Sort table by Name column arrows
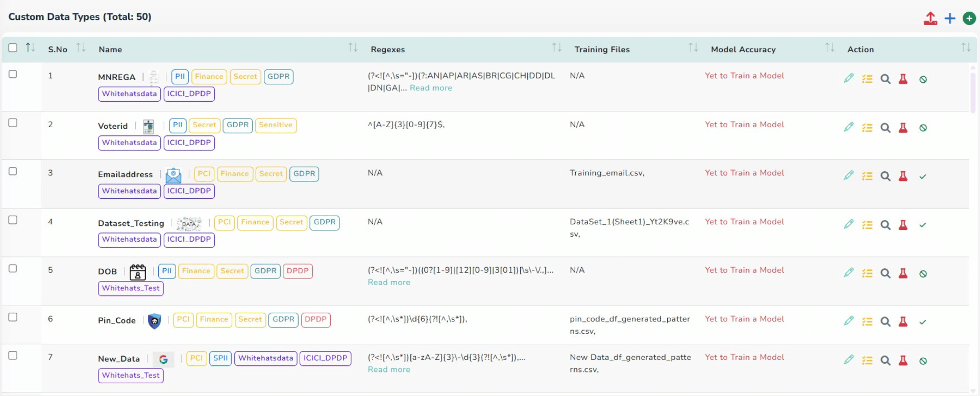The height and width of the screenshot is (396, 980). tap(352, 48)
